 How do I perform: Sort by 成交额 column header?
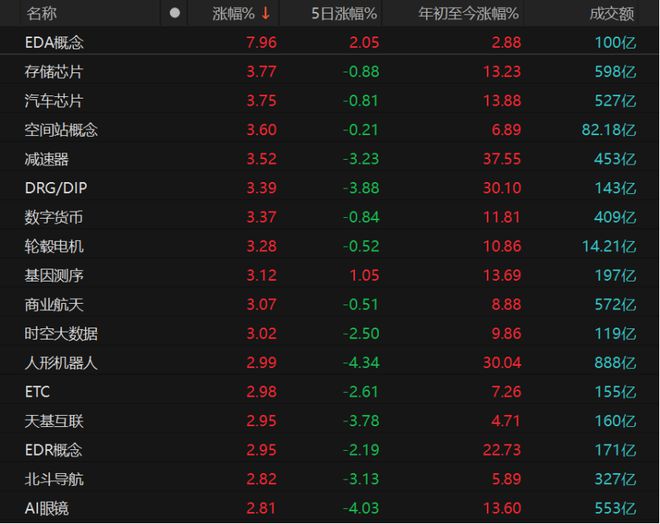coord(611,14)
